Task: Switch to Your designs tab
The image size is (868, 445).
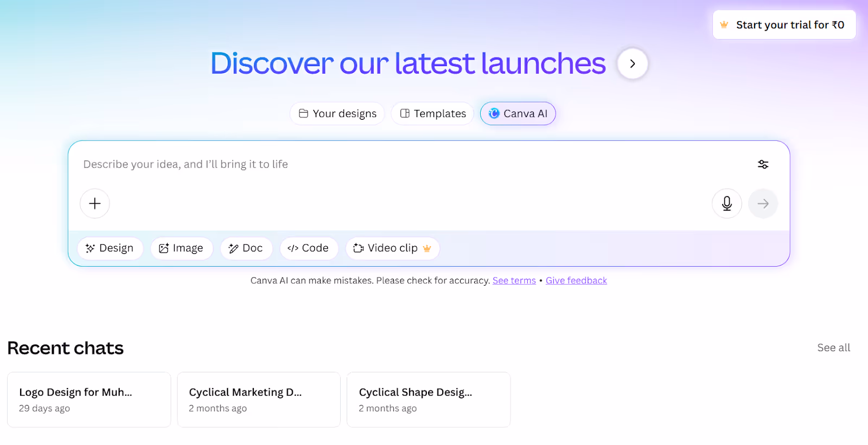Action: click(337, 113)
